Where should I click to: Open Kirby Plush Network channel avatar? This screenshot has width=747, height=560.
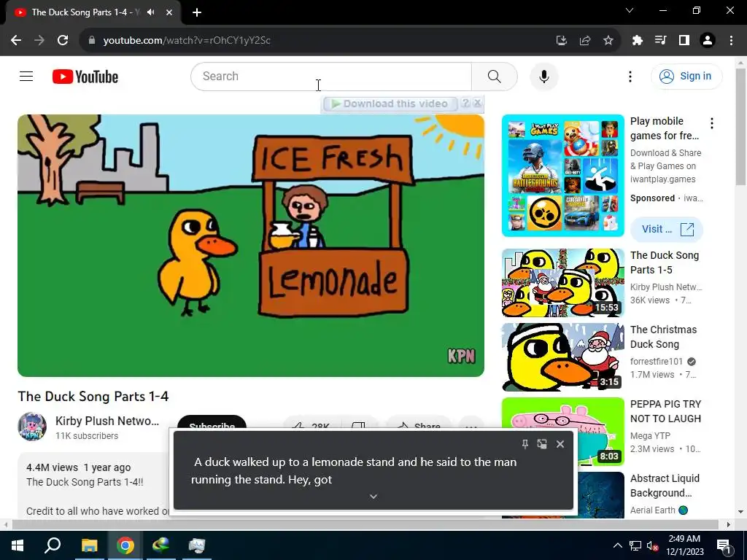[32, 426]
